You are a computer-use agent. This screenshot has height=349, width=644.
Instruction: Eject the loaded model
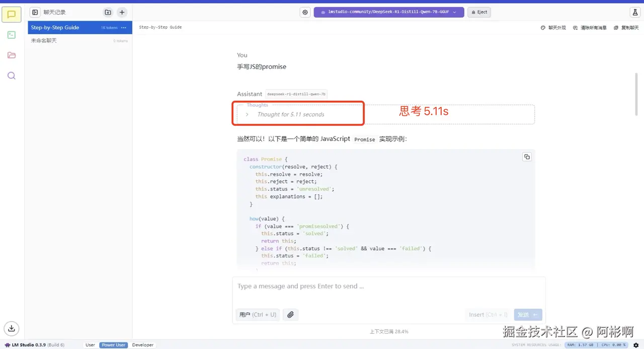click(x=479, y=12)
